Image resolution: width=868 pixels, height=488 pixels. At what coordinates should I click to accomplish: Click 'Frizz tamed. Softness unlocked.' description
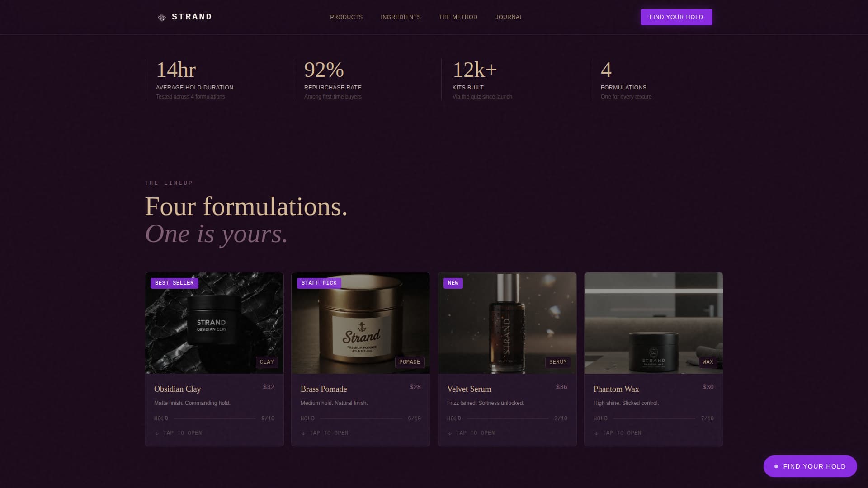click(486, 403)
